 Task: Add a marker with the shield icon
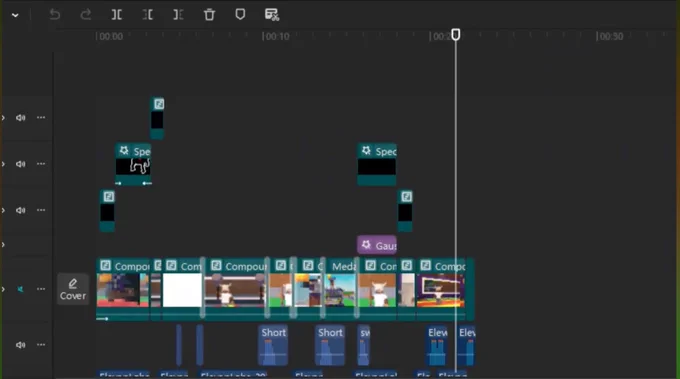tap(240, 14)
